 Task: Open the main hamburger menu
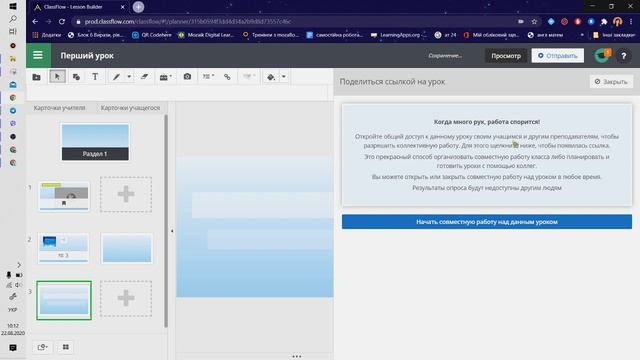click(x=38, y=55)
